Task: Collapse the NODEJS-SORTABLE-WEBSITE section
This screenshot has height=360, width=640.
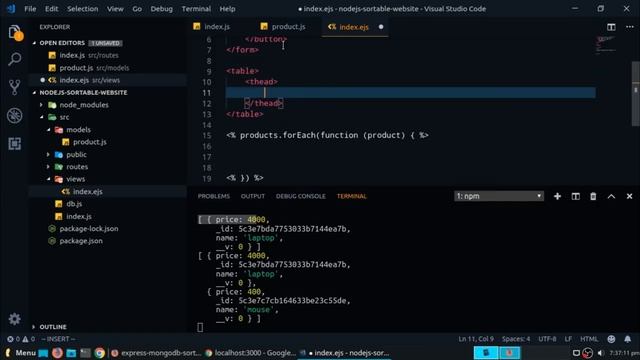Action: [34, 93]
